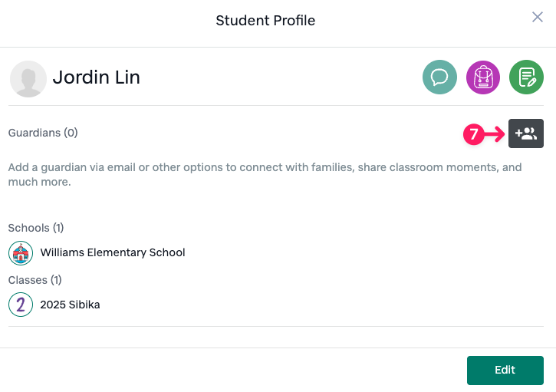
Task: Click Jordin Lin's avatar placeholder
Action: 28,79
